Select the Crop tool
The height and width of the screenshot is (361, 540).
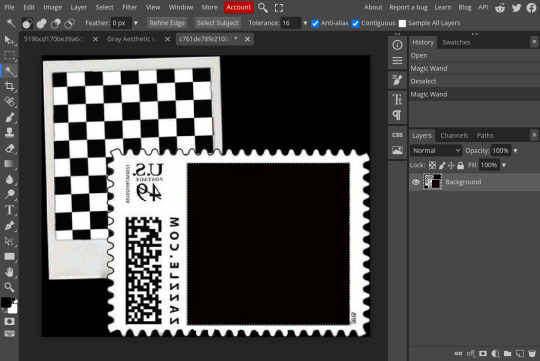click(x=9, y=86)
